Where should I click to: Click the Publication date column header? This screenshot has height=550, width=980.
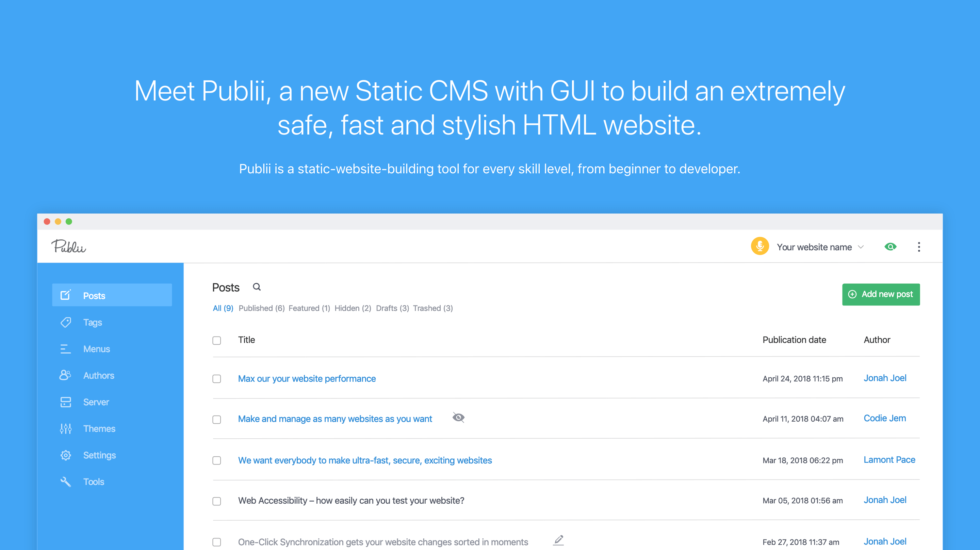(x=794, y=340)
